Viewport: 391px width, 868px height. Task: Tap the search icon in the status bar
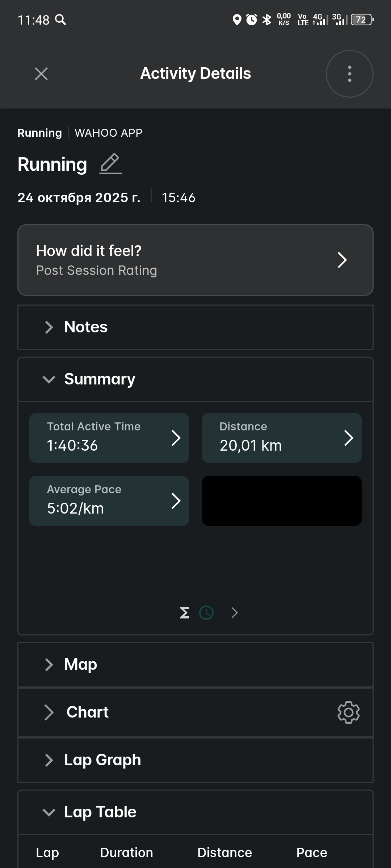pyautogui.click(x=60, y=20)
